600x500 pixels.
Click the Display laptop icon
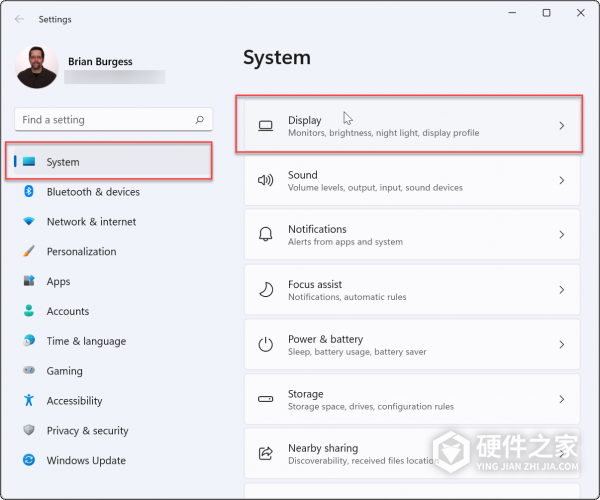tap(266, 126)
